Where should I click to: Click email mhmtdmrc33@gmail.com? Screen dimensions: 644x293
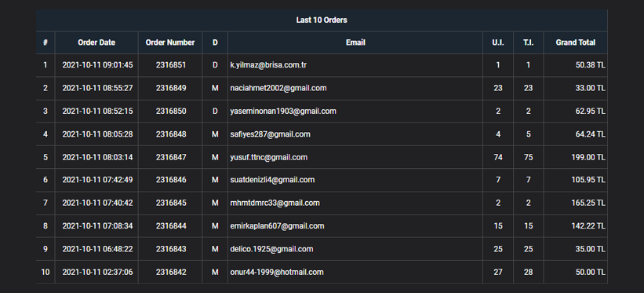tap(275, 203)
